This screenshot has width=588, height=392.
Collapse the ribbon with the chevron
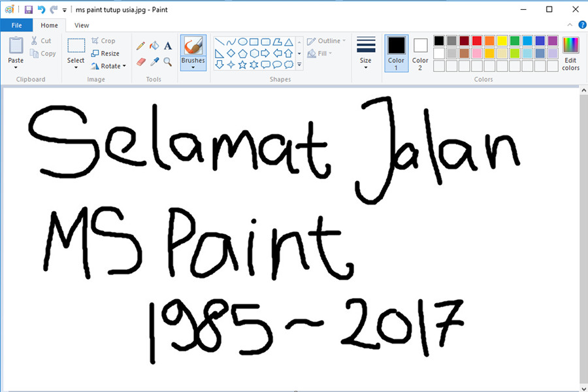click(x=570, y=25)
